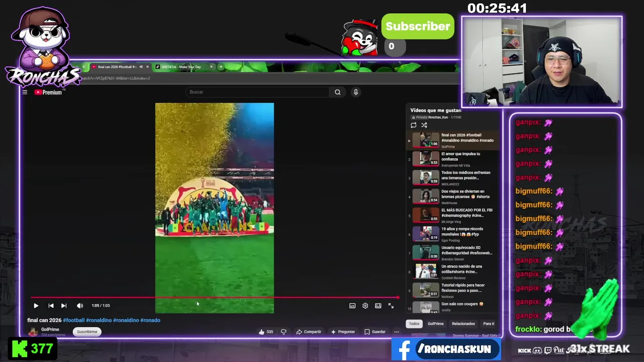Click the Kick 377 viewer counter overlay
The width and height of the screenshot is (644, 362).
tap(33, 349)
